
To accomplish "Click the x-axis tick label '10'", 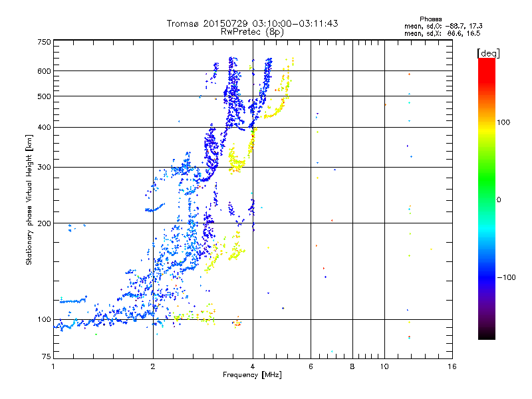I will pos(384,366).
